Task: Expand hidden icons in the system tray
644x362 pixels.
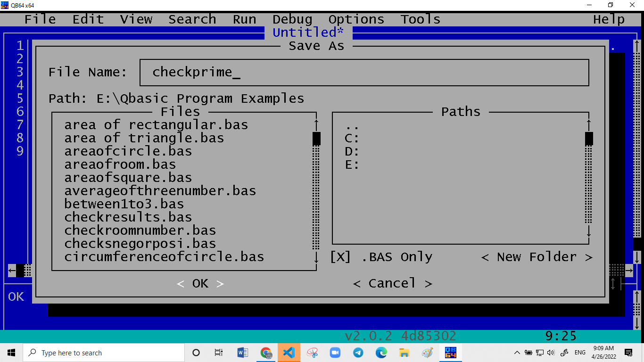Action: pos(518,352)
